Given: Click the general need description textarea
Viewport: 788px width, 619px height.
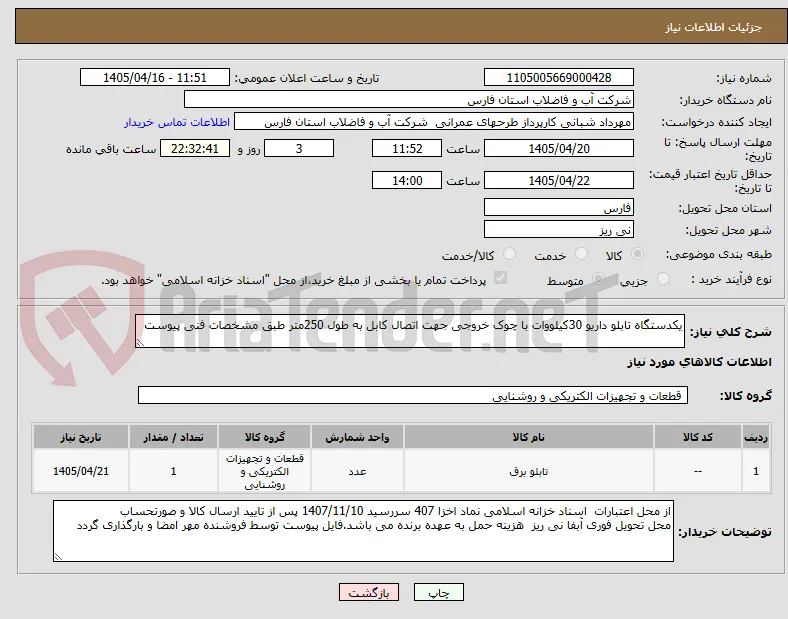Looking at the screenshot, I should click(410, 331).
